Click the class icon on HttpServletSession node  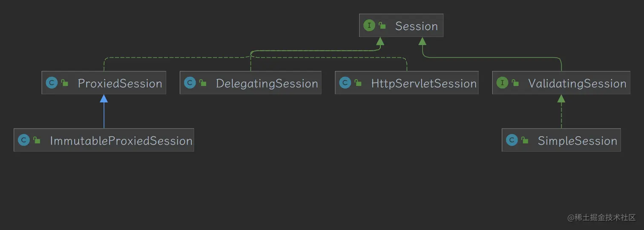click(345, 83)
